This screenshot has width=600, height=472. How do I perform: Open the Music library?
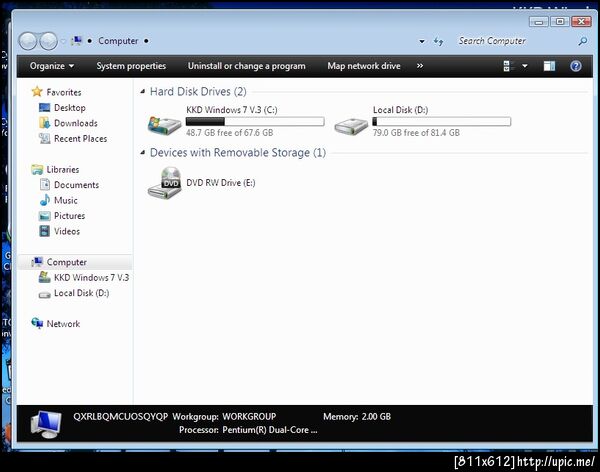tap(66, 200)
